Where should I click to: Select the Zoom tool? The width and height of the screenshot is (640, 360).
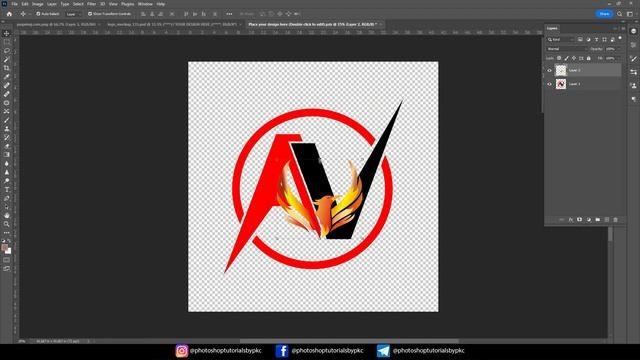coord(7,224)
